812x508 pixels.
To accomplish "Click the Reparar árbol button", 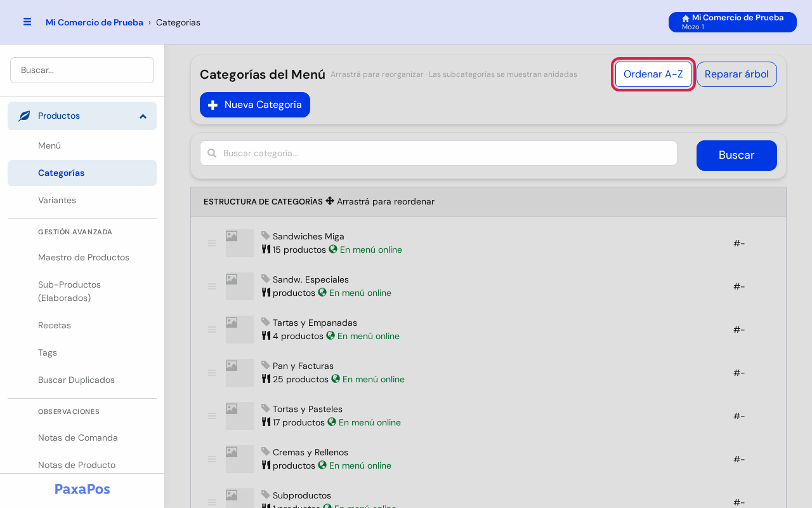I will 737,74.
